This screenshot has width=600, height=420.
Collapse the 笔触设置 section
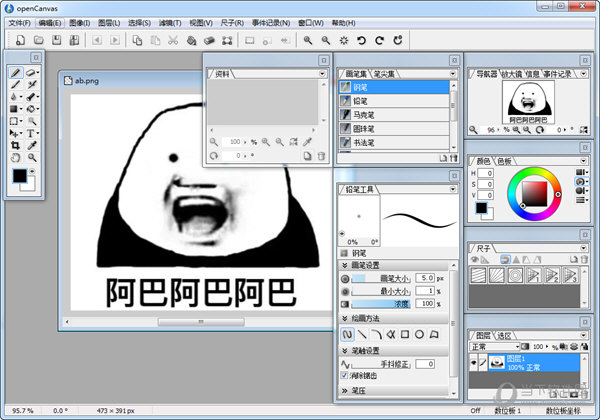click(x=344, y=350)
